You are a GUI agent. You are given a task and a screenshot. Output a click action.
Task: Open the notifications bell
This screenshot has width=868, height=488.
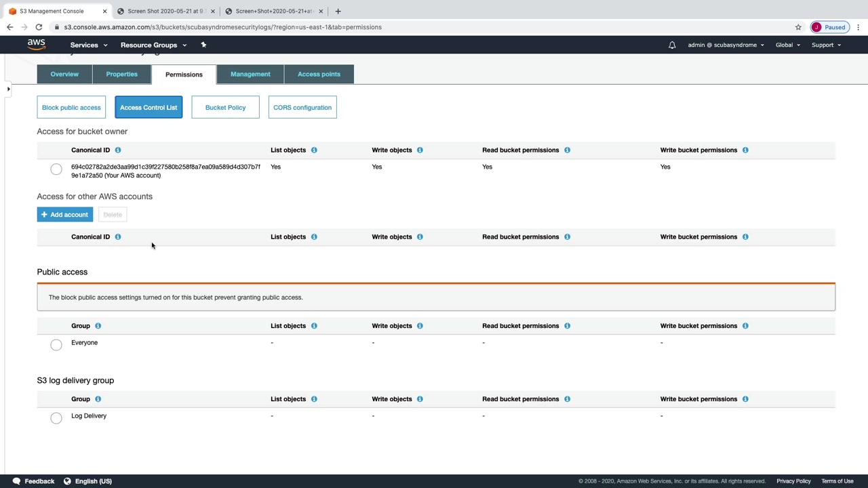[x=672, y=45]
